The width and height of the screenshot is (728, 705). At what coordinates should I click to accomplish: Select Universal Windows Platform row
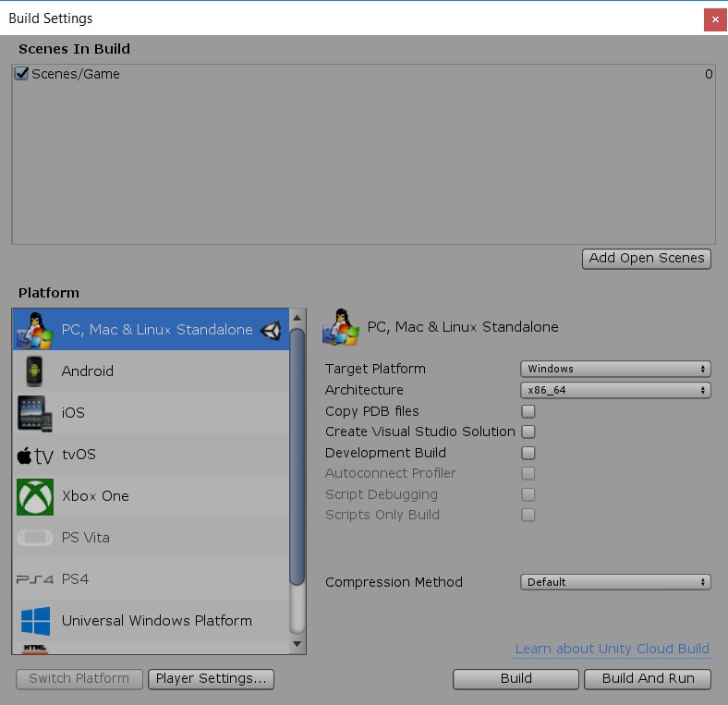coord(151,621)
